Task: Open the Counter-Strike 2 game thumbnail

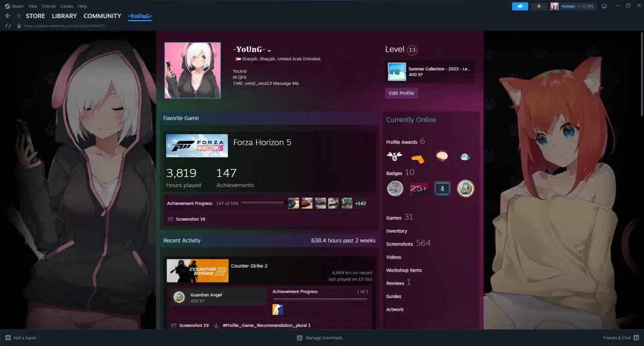Action: [x=197, y=271]
